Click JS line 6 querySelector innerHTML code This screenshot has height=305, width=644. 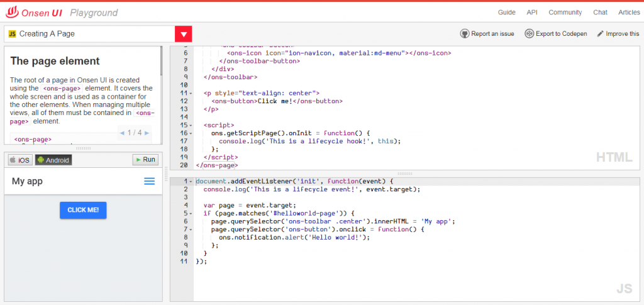pyautogui.click(x=333, y=221)
